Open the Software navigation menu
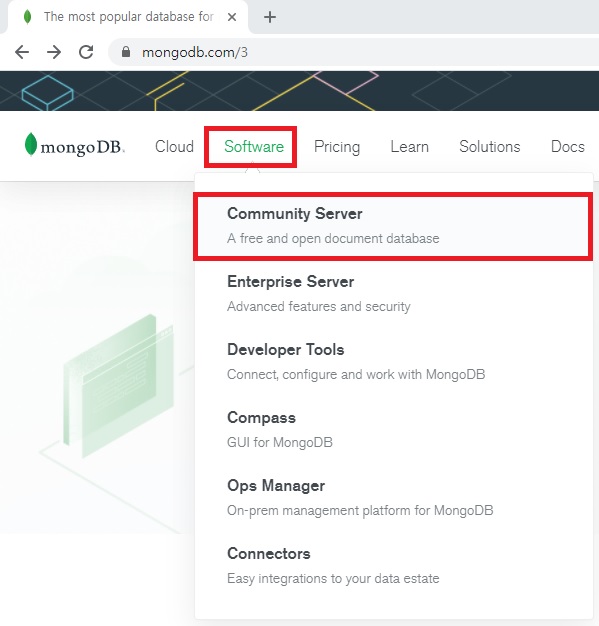 click(x=254, y=147)
